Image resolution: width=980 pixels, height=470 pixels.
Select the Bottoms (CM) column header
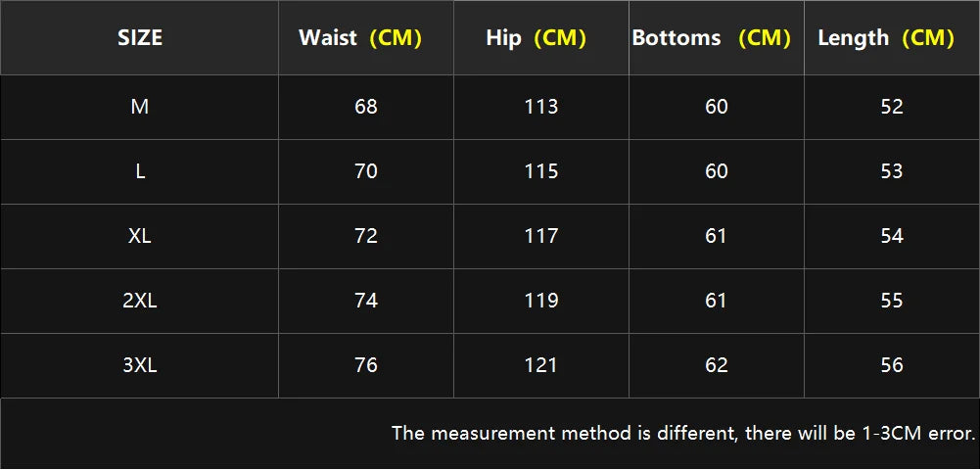712,38
